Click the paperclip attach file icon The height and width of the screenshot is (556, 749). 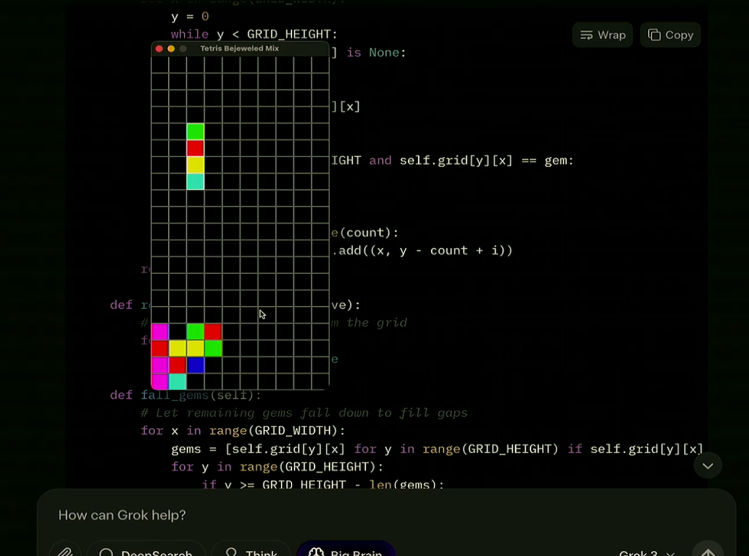click(65, 551)
